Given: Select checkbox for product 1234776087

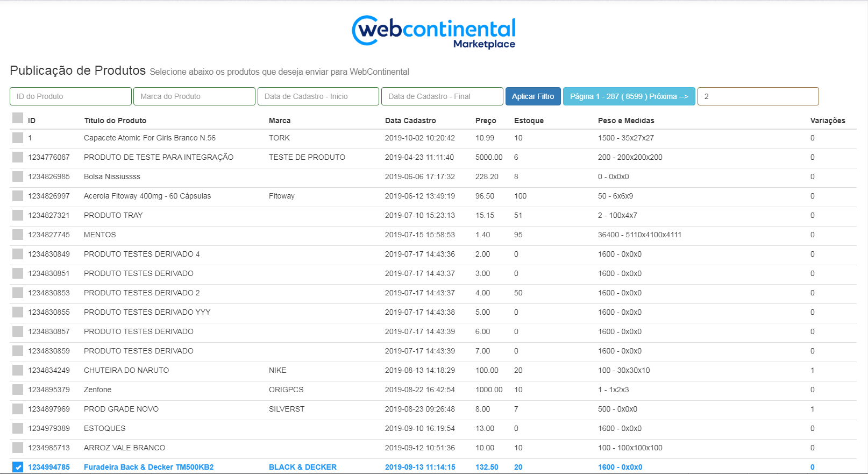Looking at the screenshot, I should [x=18, y=157].
